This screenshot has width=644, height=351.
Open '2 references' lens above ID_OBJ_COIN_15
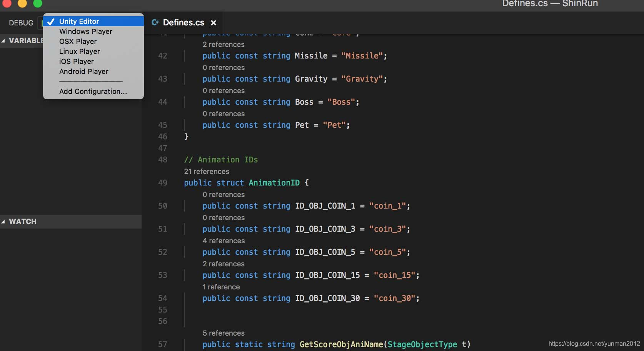[x=224, y=264]
